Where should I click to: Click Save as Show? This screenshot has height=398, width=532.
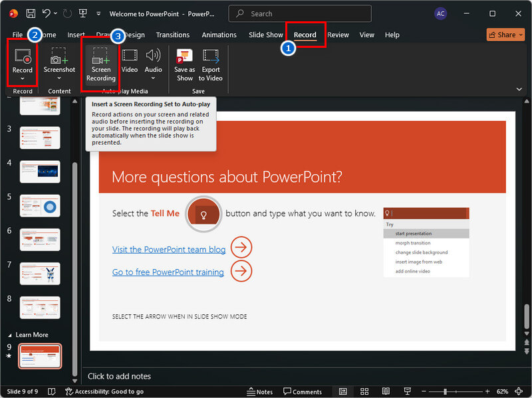[185, 64]
